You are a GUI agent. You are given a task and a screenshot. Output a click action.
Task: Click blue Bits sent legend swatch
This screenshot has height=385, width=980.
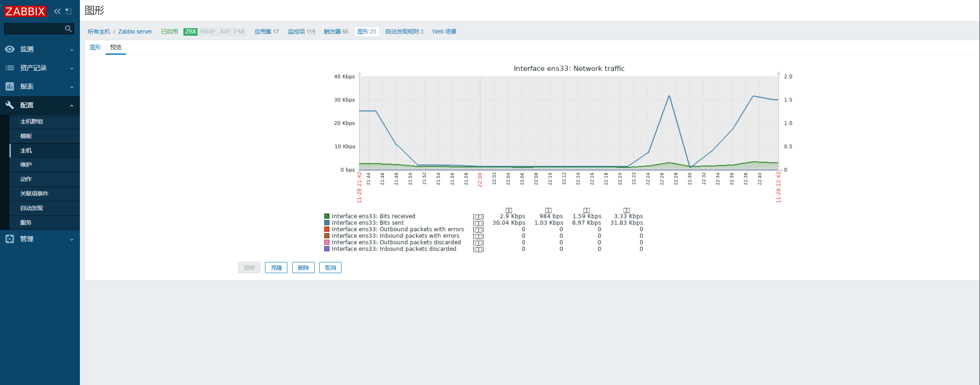coord(327,223)
